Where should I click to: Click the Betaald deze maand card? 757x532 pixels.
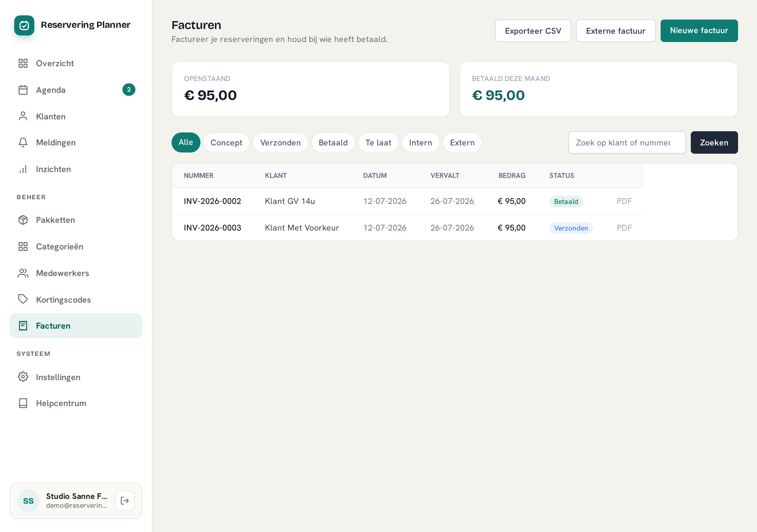[599, 89]
